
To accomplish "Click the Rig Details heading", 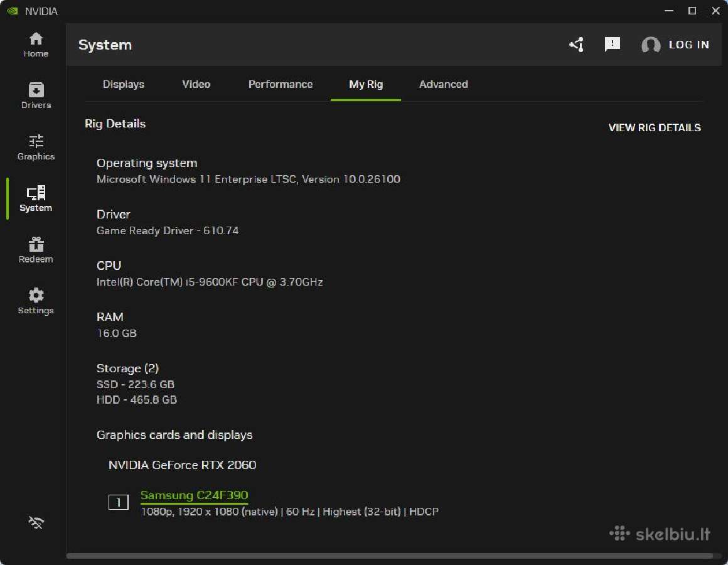I will (115, 124).
